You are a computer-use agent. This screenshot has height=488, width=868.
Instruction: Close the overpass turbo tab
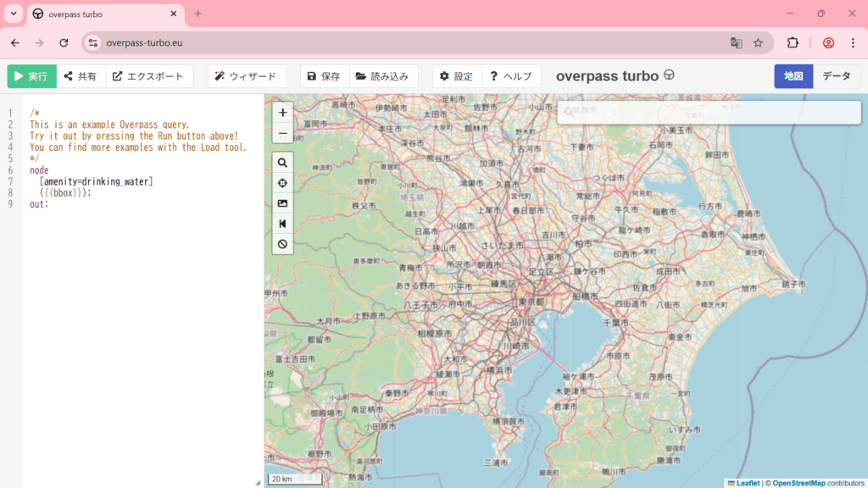173,14
